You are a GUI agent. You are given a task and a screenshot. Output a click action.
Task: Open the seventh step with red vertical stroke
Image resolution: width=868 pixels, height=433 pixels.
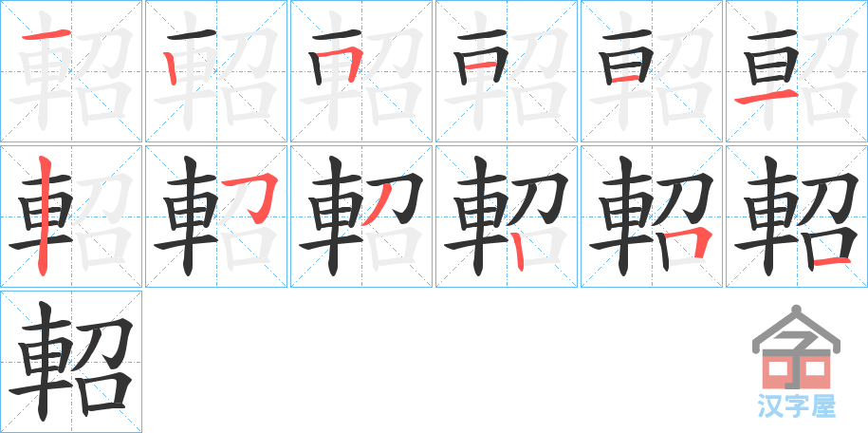(x=71, y=216)
